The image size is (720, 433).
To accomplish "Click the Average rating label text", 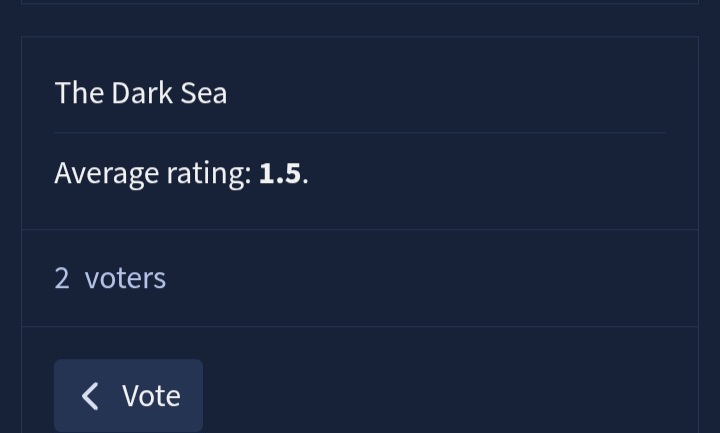I will point(153,174).
